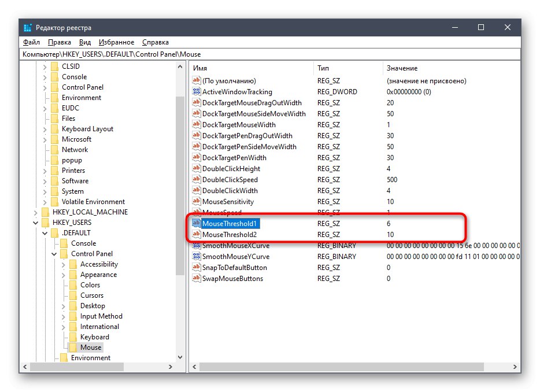Click the value 500 of DoubleClickSpeed
Viewport: 540px width, 392px height.
[392, 179]
